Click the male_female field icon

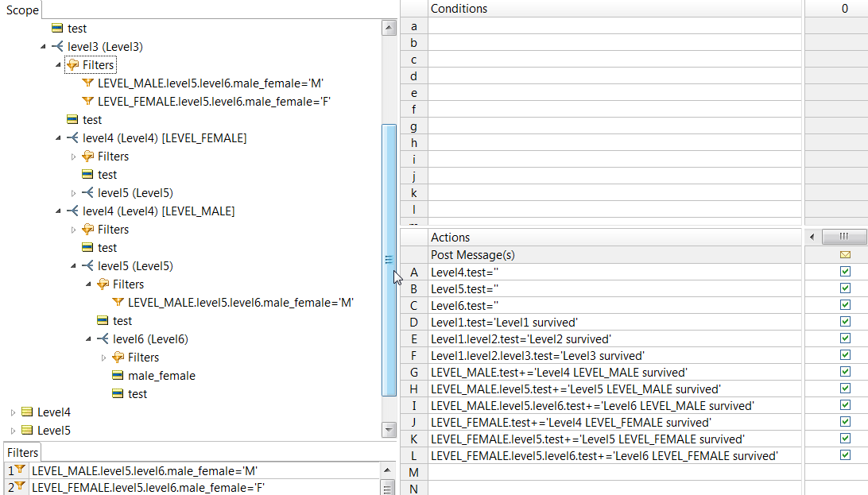click(118, 376)
